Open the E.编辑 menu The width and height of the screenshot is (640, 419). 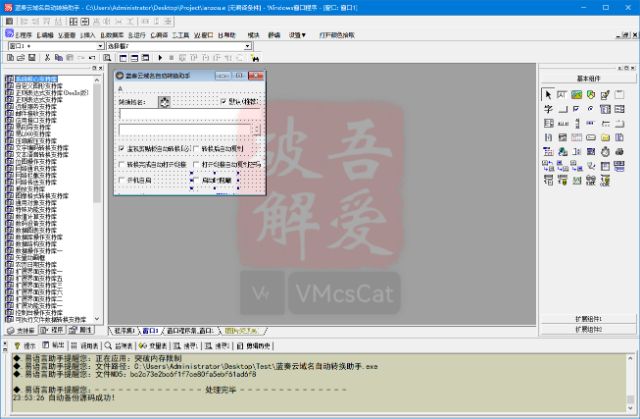[x=45, y=35]
